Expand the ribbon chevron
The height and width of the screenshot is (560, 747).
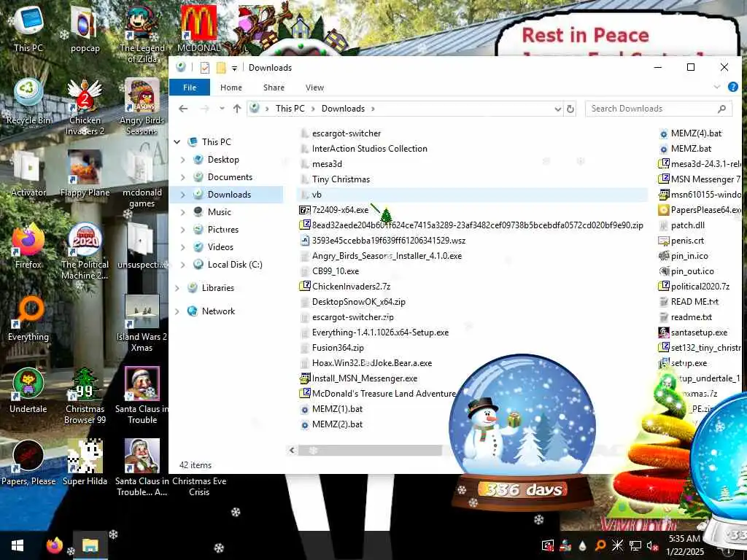(x=717, y=87)
